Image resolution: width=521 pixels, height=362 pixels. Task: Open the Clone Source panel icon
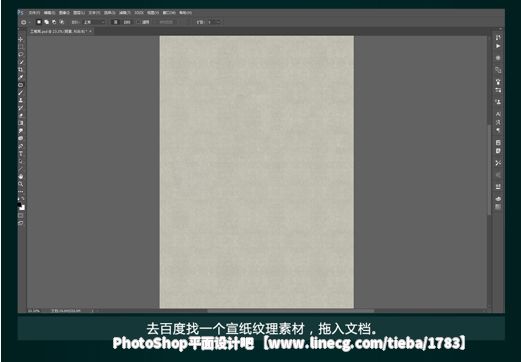[x=498, y=102]
